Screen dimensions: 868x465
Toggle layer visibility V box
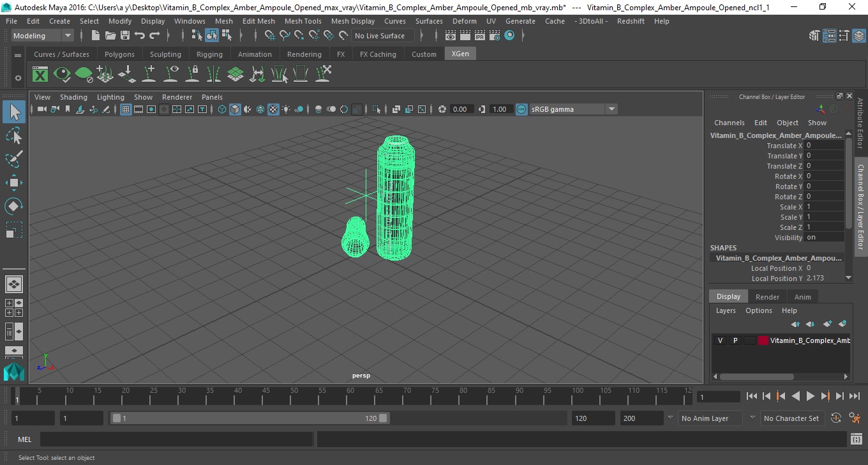click(721, 340)
